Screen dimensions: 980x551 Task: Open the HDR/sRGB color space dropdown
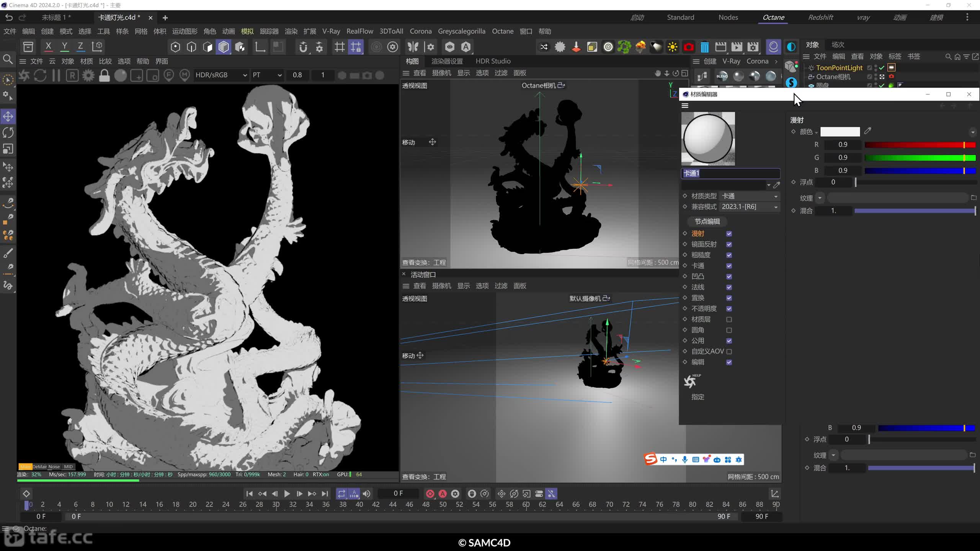[x=221, y=75]
